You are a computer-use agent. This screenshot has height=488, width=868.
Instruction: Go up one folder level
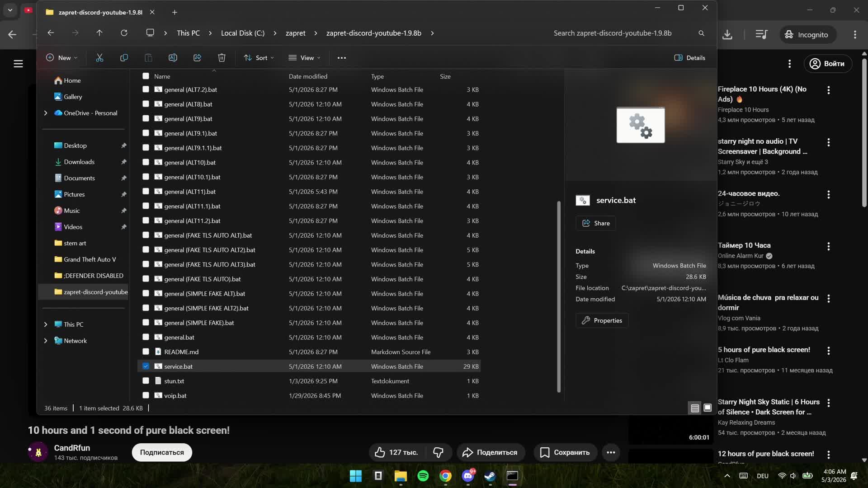coord(99,33)
